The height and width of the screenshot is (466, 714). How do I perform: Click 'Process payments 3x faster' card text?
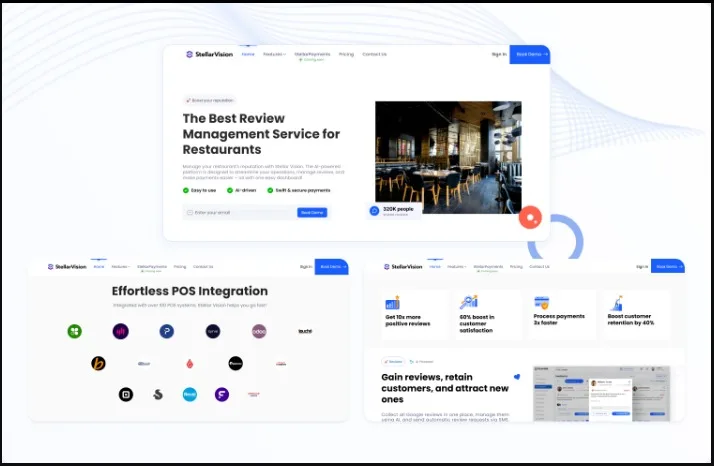pos(559,319)
